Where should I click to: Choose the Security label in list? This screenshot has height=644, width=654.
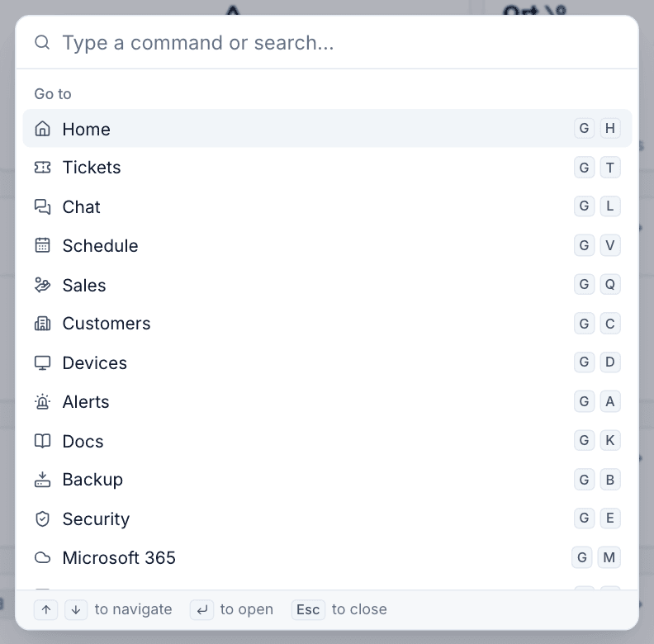pos(96,519)
